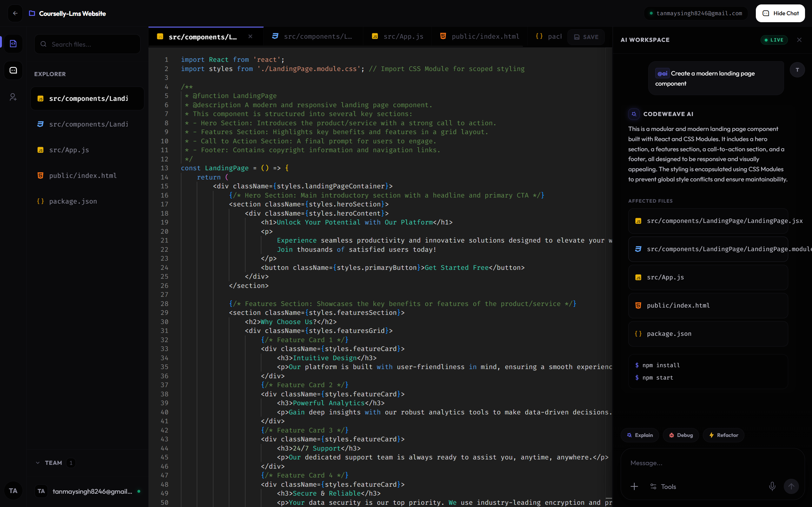Collapse the TEAM section chevron
The image size is (812, 507).
pos(37,463)
